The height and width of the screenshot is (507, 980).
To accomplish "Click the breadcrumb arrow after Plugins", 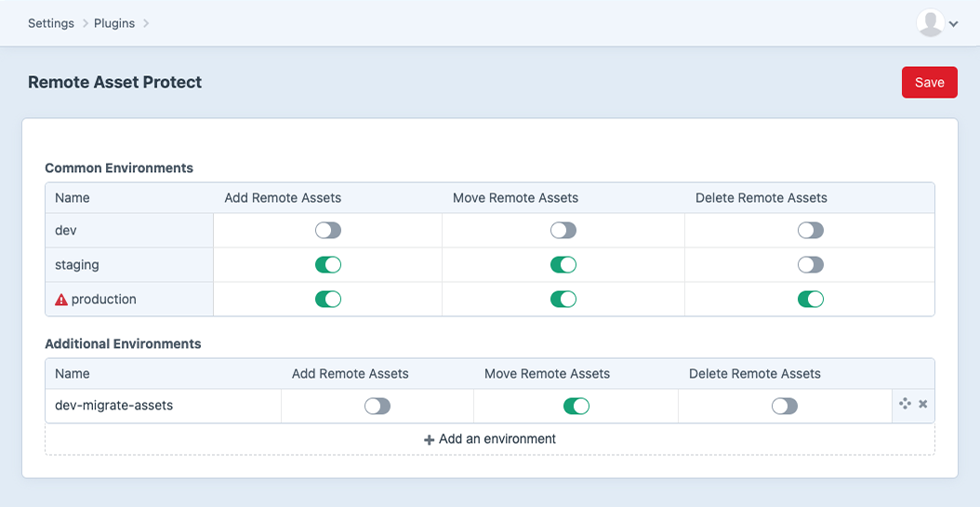I will 146,23.
